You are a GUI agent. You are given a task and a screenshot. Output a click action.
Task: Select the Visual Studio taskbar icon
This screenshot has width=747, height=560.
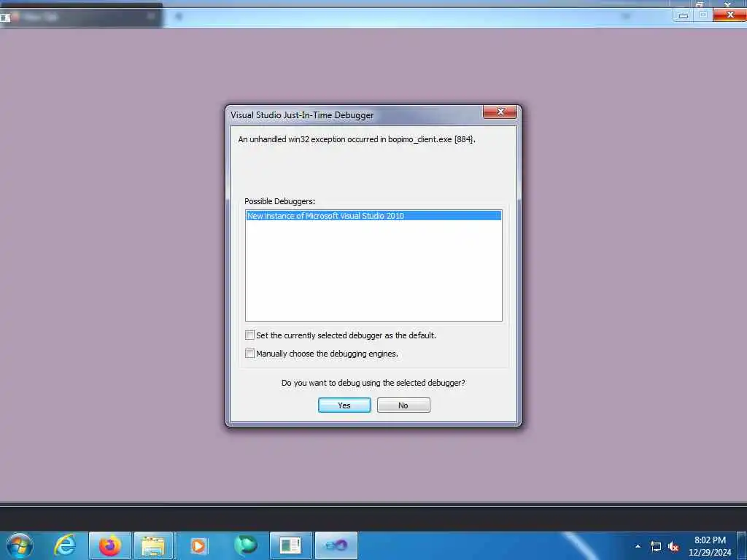[x=336, y=545]
